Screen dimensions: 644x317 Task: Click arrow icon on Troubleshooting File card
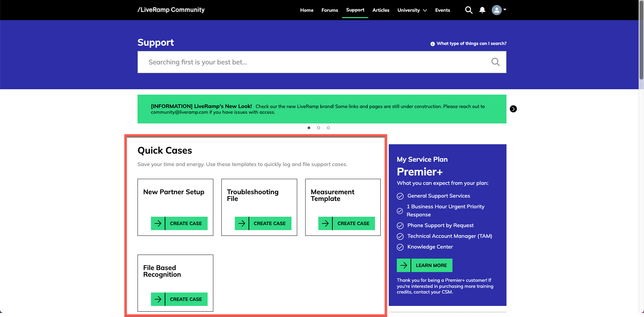[x=242, y=223]
